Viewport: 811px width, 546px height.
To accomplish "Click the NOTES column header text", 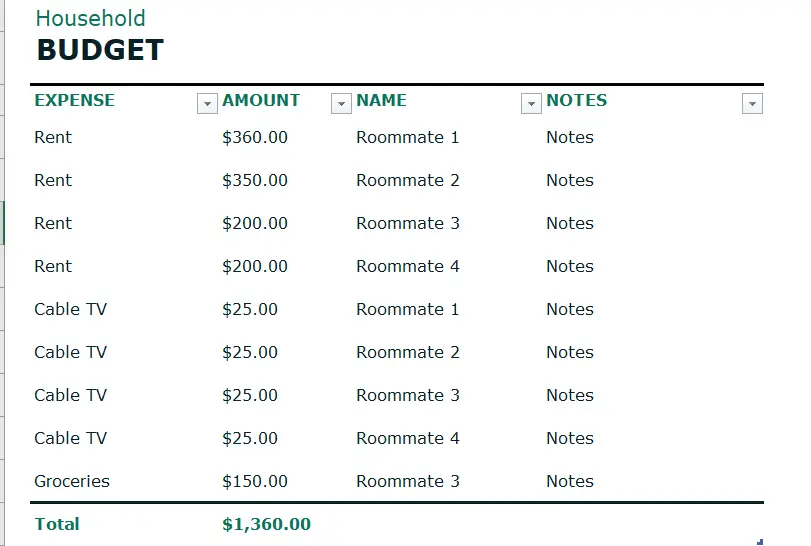I will click(x=576, y=100).
